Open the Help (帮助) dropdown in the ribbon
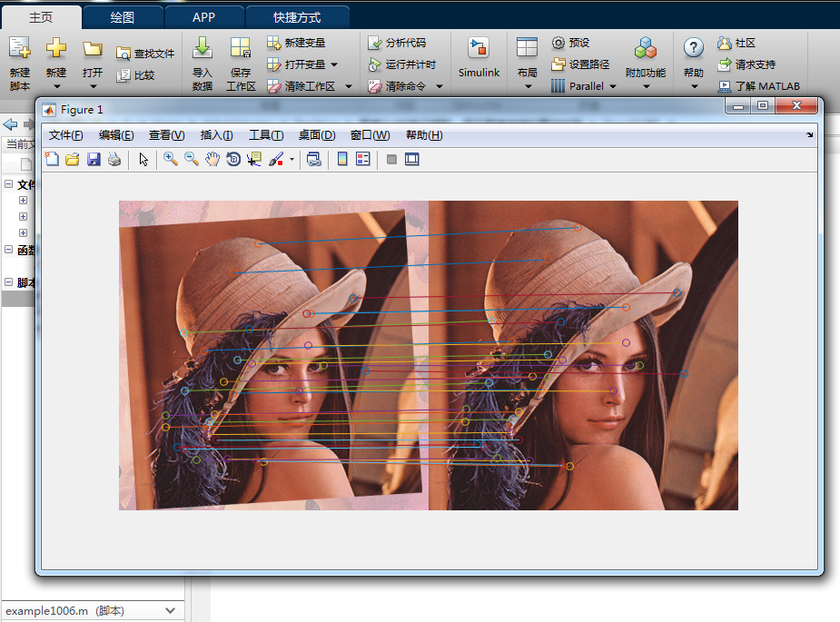 pos(695,86)
